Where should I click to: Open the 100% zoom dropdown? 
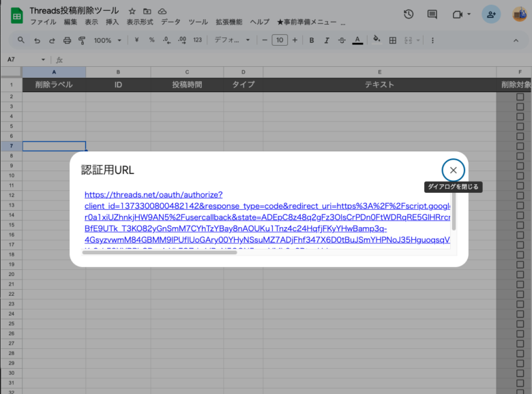(x=107, y=40)
